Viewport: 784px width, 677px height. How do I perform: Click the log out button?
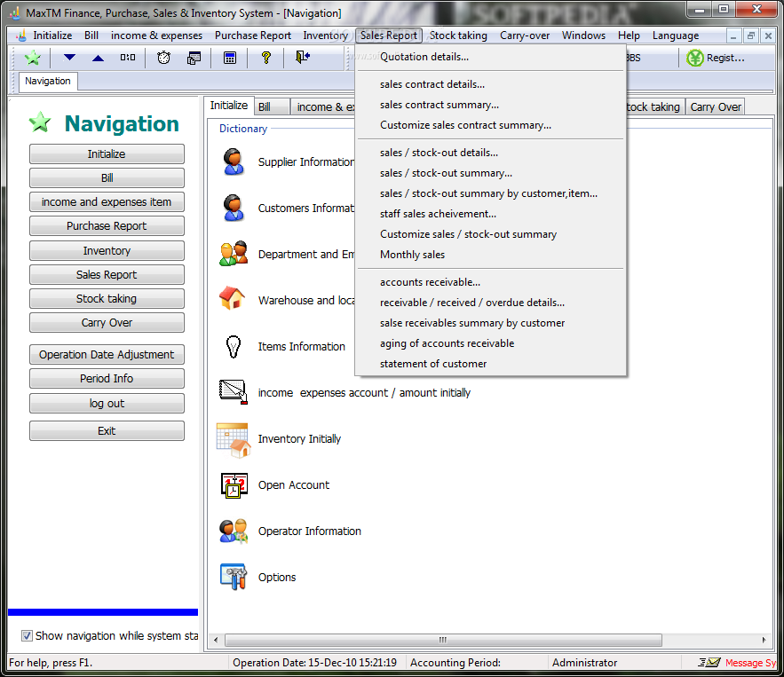tap(107, 403)
